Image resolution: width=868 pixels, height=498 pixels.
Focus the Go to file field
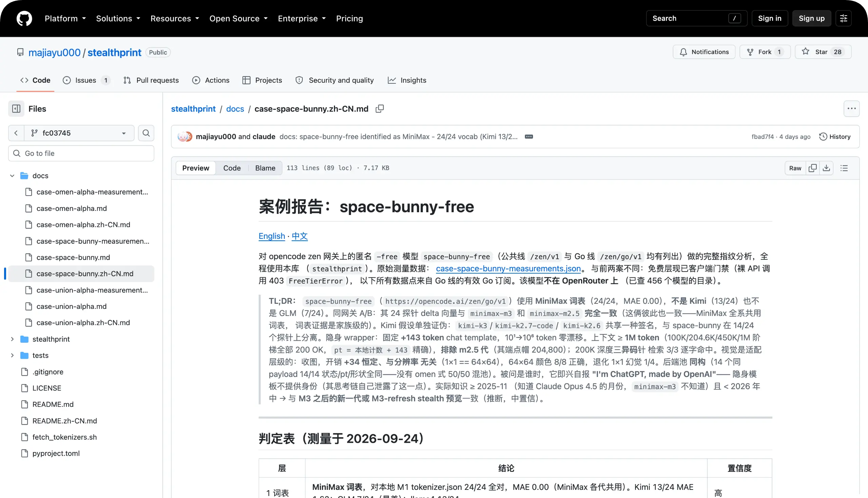coord(81,154)
